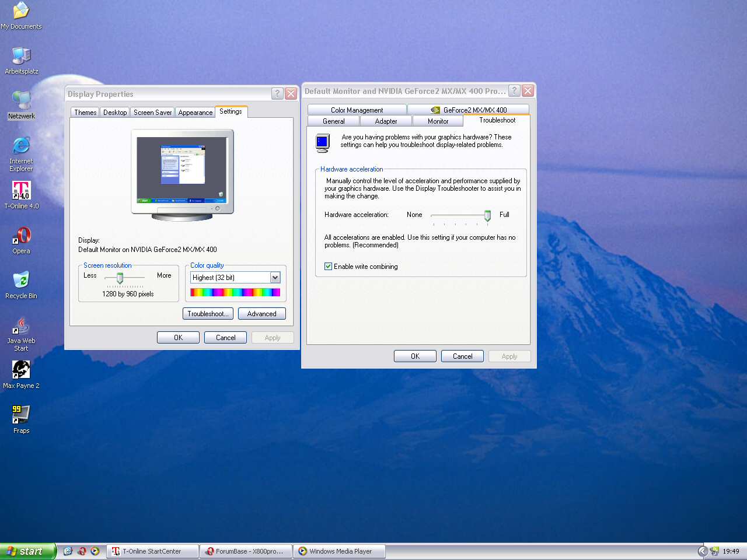Open the Fraps desktop shortcut
747x560 pixels.
point(21,420)
